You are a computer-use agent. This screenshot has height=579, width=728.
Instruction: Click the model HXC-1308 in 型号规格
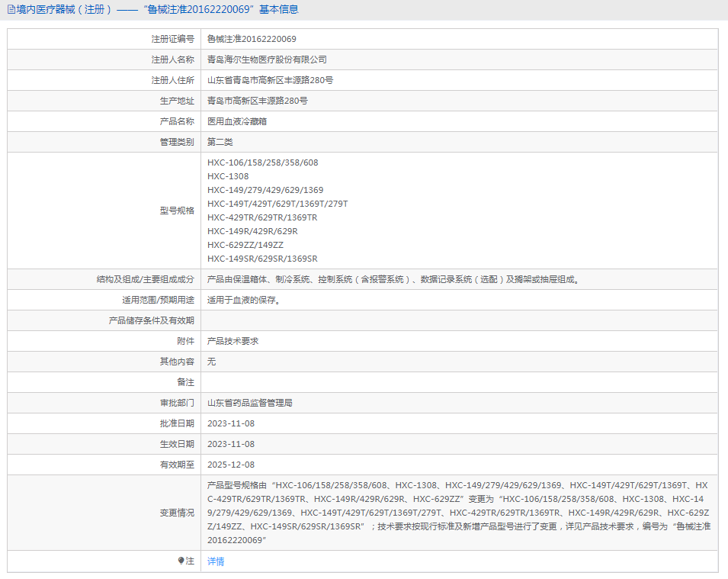(230, 175)
